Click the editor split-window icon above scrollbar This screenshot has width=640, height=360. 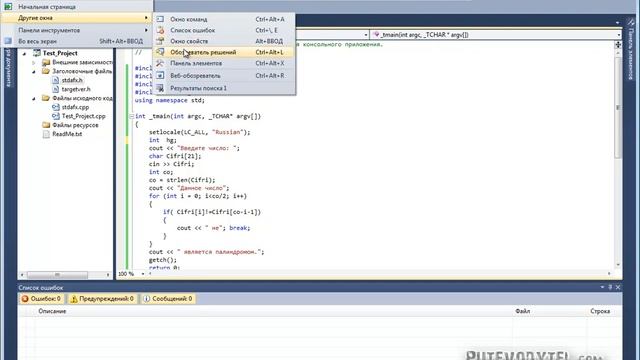point(618,44)
